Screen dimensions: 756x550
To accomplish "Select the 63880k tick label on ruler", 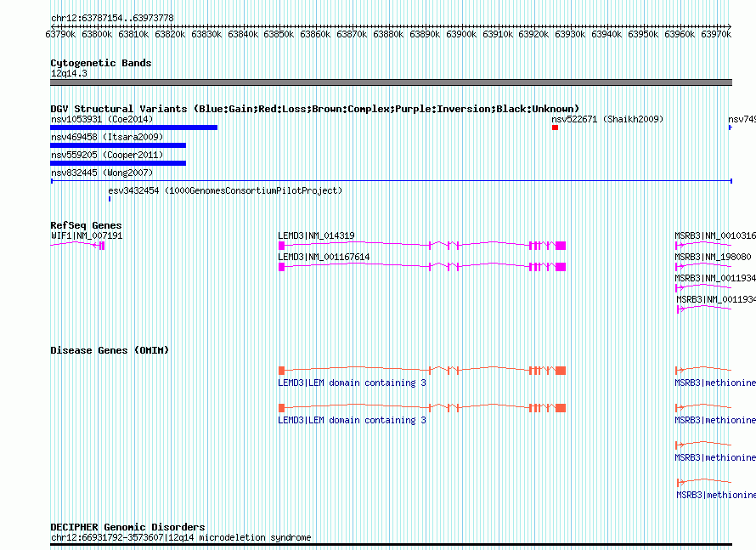I will [388, 34].
